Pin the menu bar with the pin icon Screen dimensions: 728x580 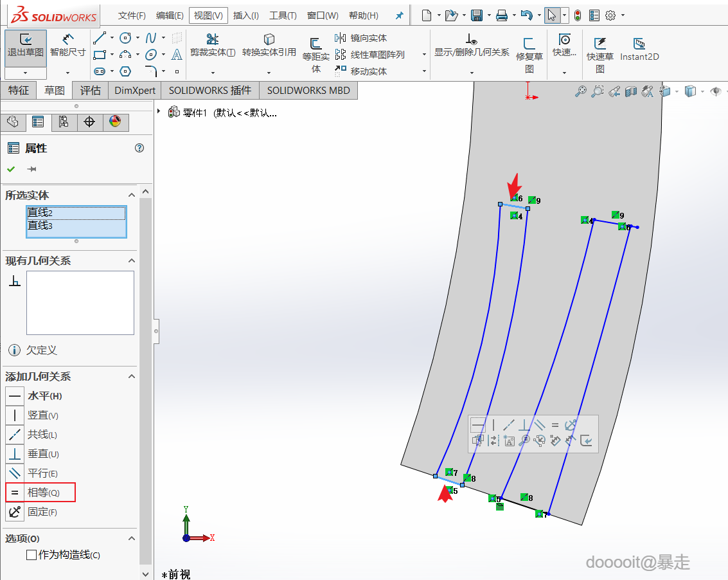tap(399, 15)
